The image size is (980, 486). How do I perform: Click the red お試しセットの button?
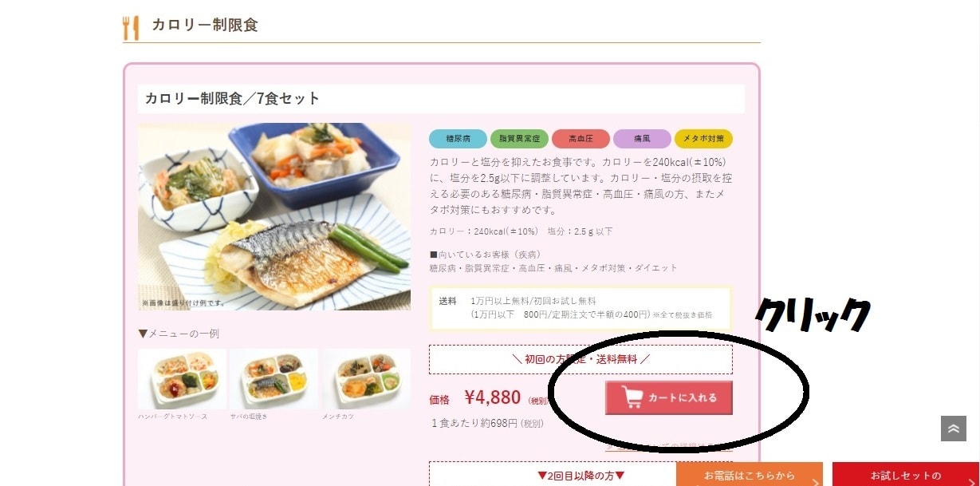(x=906, y=474)
